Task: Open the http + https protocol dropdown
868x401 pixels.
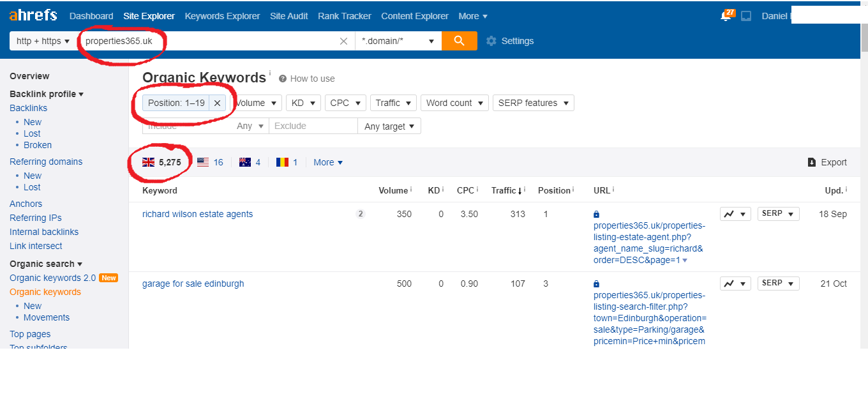Action: (x=43, y=41)
